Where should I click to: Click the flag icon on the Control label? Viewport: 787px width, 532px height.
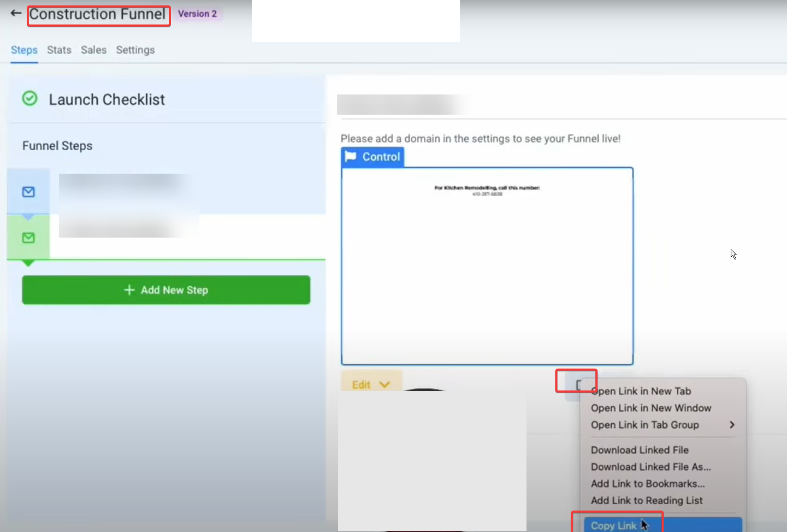(351, 157)
